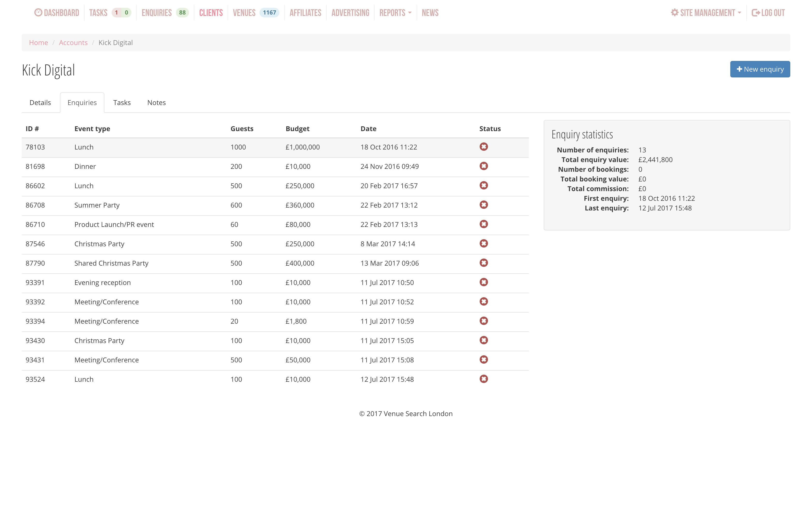Click enquiry ID 86602
Screen dimensions: 812x508
[35, 186]
